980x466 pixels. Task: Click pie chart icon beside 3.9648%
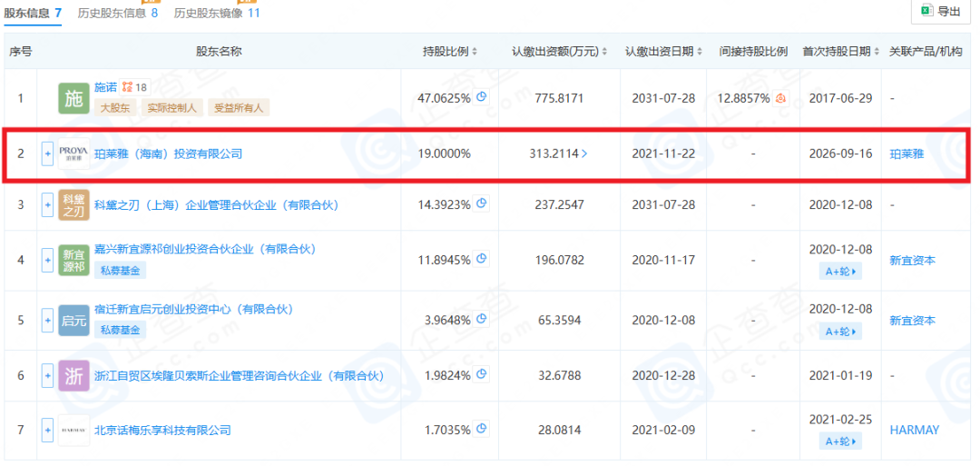pos(481,319)
